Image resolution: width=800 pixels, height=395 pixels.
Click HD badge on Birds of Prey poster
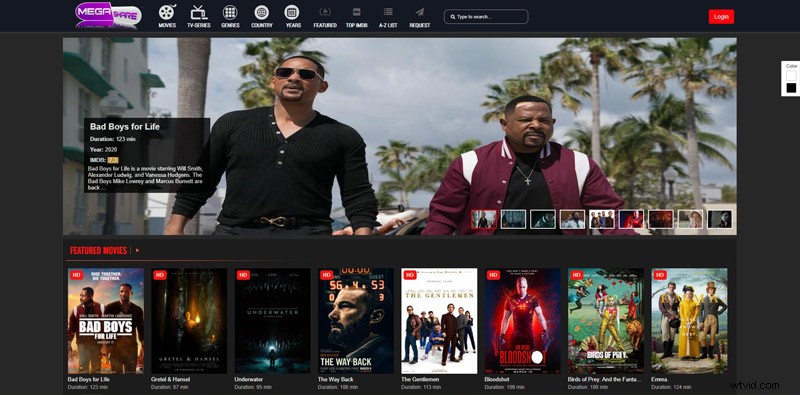tap(577, 275)
